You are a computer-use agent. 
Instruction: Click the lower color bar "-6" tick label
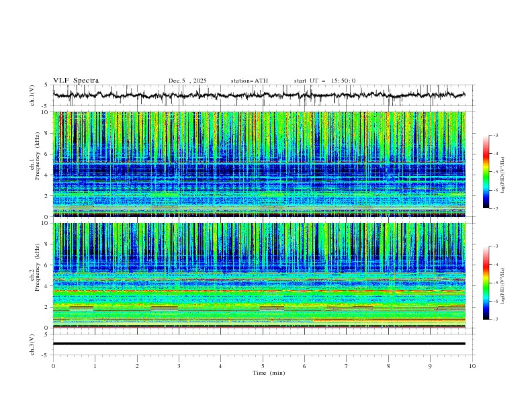point(496,301)
